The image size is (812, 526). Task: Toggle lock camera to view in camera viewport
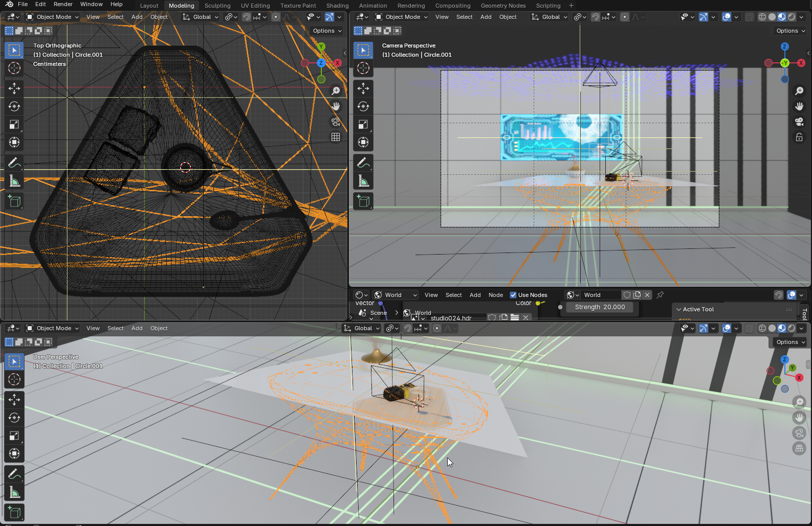point(799,137)
